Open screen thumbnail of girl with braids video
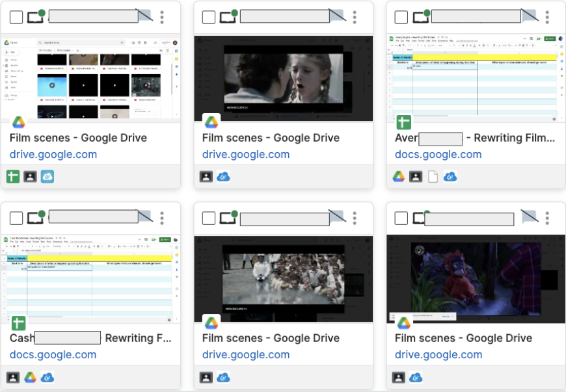This screenshot has width=566, height=392. pyautogui.click(x=284, y=78)
